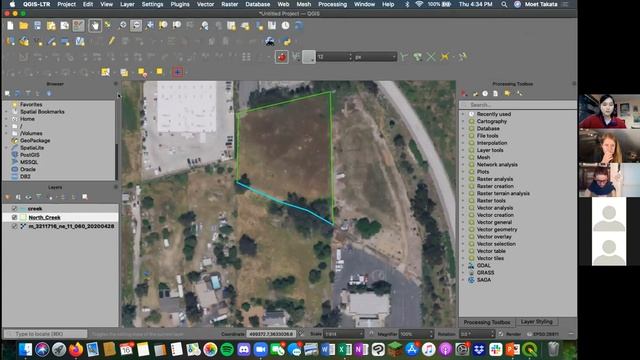Select the Vector overlay toolbox group
The image size is (640, 360).
coord(494,236)
